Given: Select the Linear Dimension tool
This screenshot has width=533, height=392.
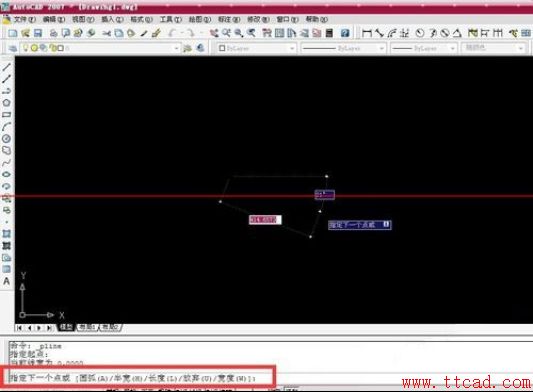Looking at the screenshot, I should (x=366, y=33).
